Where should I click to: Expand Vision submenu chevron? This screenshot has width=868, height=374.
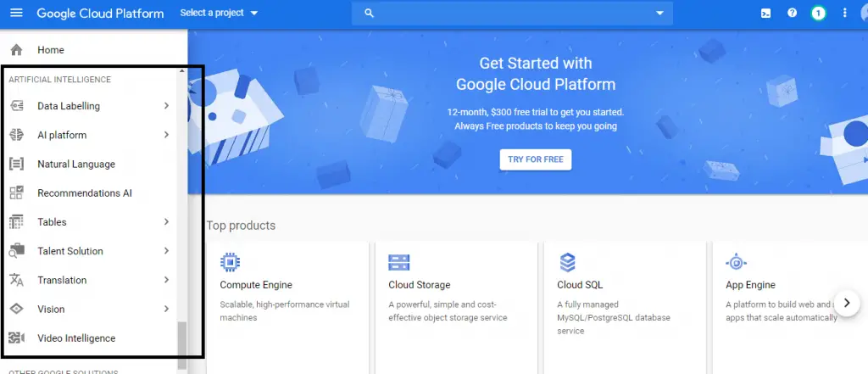(x=166, y=310)
